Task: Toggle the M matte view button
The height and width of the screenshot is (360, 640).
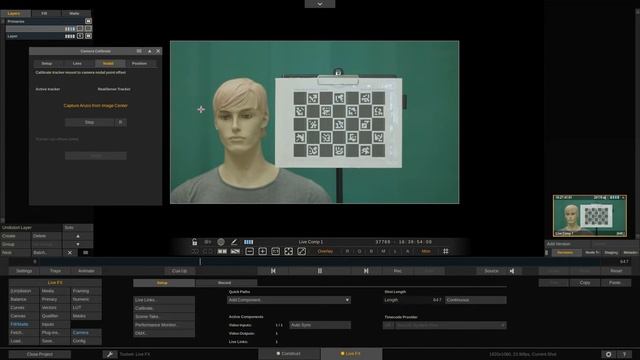Action: pyautogui.click(x=383, y=251)
